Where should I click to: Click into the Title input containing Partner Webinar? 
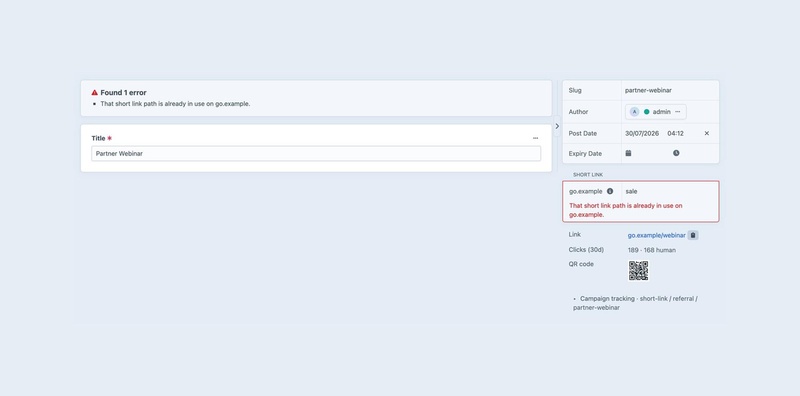tap(316, 154)
